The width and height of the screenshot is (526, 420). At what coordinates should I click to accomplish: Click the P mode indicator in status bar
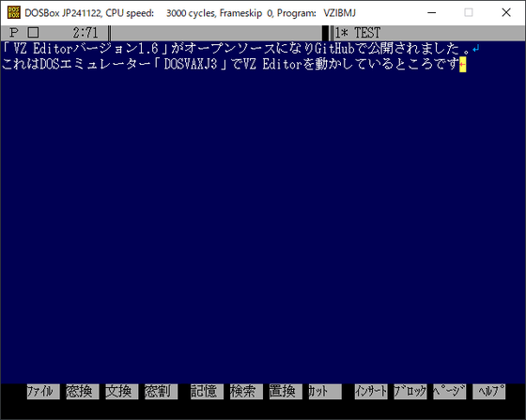click(14, 33)
